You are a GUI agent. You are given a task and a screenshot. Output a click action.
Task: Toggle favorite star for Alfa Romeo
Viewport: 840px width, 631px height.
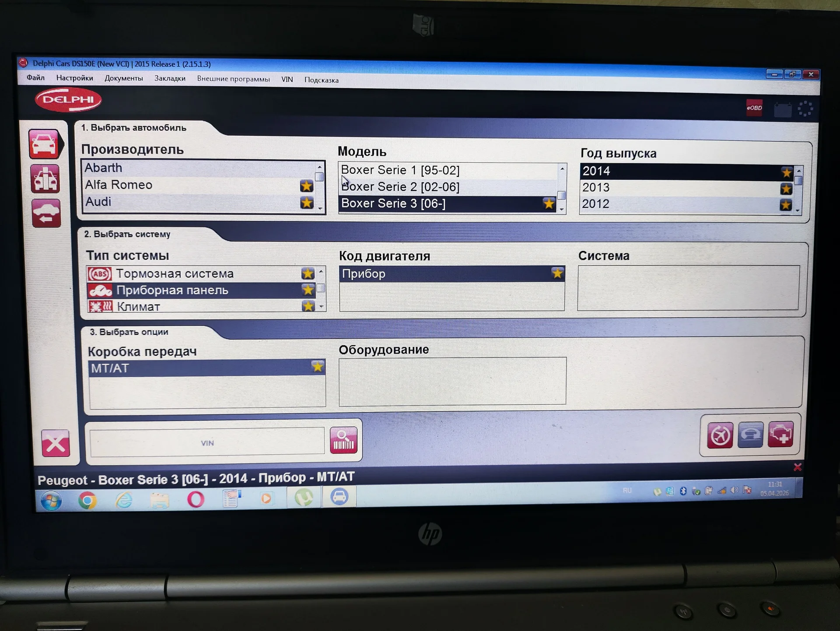point(307,186)
